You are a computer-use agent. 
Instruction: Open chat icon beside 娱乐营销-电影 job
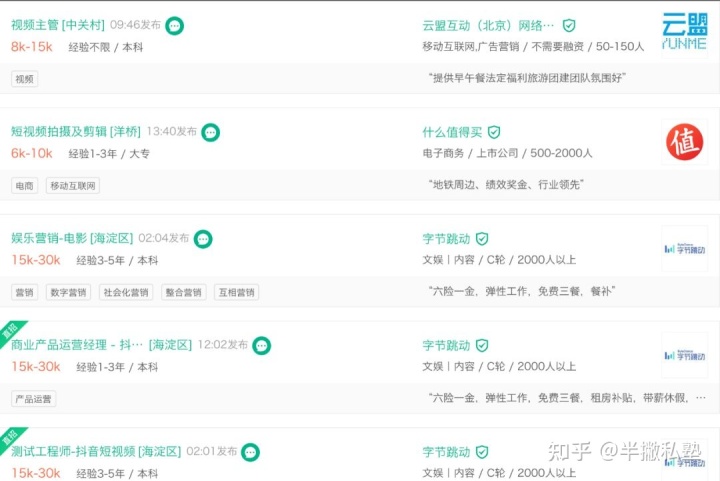coord(202,239)
